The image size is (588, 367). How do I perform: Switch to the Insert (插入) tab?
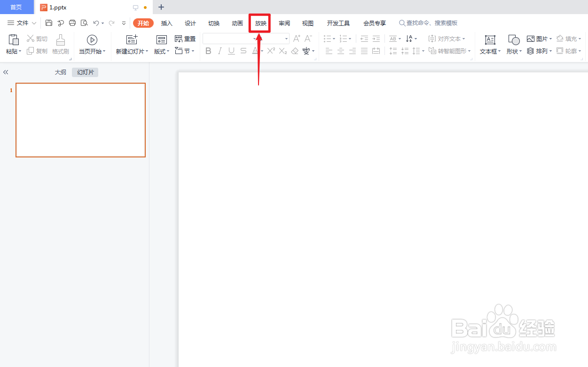[167, 23]
